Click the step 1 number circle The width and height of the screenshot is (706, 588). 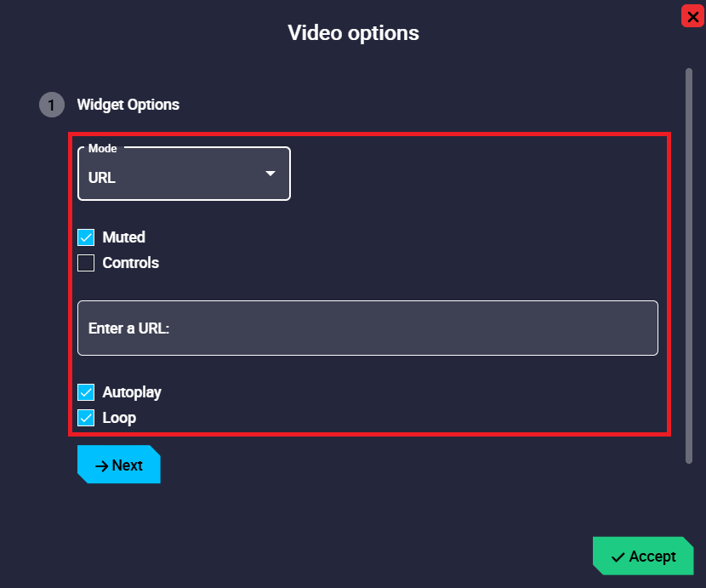pos(51,105)
